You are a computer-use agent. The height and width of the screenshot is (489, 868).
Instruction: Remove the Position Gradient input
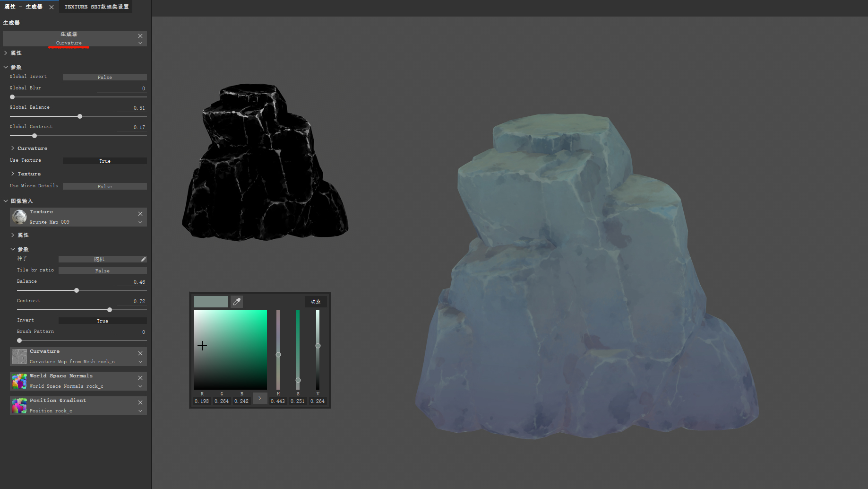coord(140,402)
